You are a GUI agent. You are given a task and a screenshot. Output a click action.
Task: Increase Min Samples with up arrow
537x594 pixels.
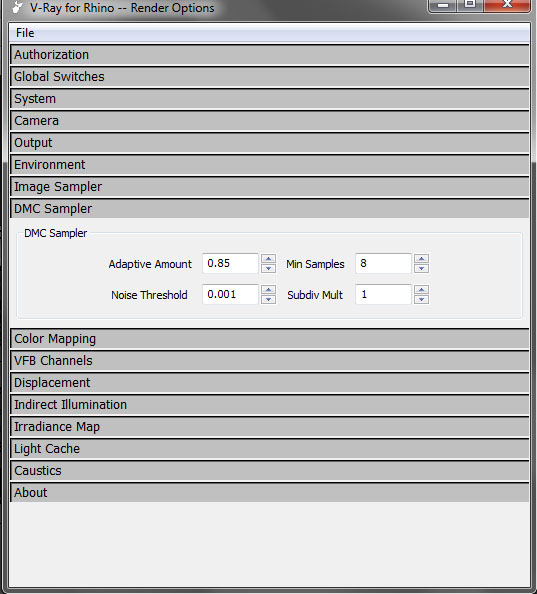pyautogui.click(x=421, y=259)
